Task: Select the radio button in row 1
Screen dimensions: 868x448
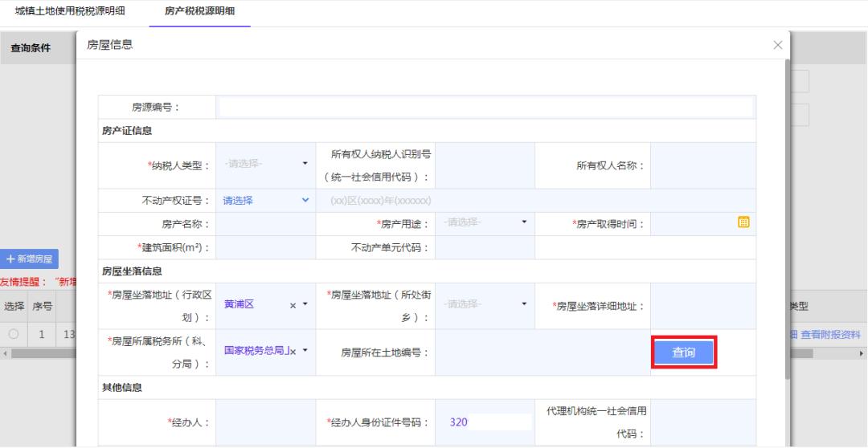Action: pos(14,334)
